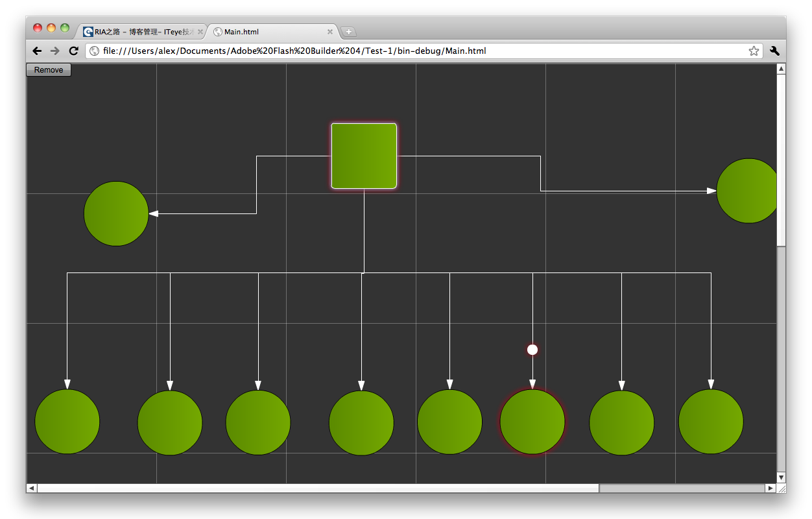Bookmark page with the star icon
Image resolution: width=812 pixels, height=519 pixels.
pyautogui.click(x=754, y=51)
